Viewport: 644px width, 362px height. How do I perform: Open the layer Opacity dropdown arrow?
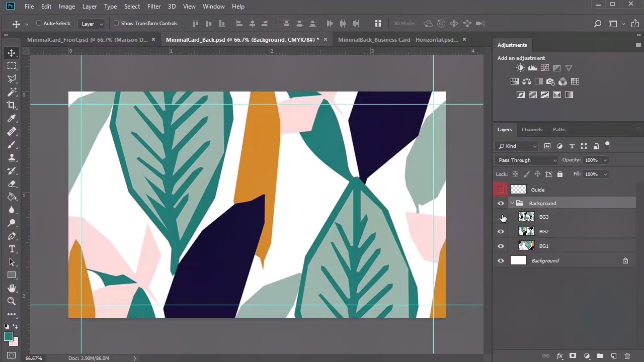(x=605, y=160)
